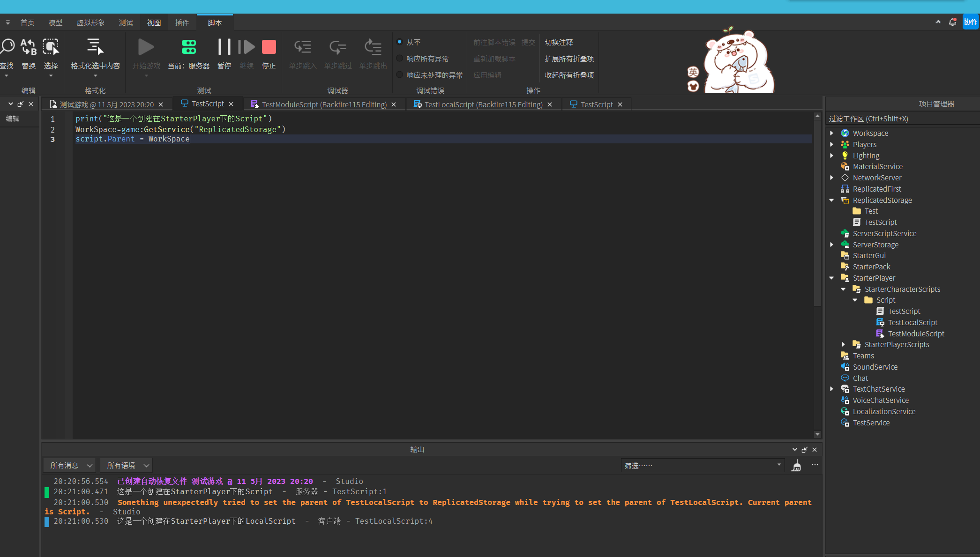Screen dimensions: 980x557
Task: Select the Teams service
Action: click(863, 356)
